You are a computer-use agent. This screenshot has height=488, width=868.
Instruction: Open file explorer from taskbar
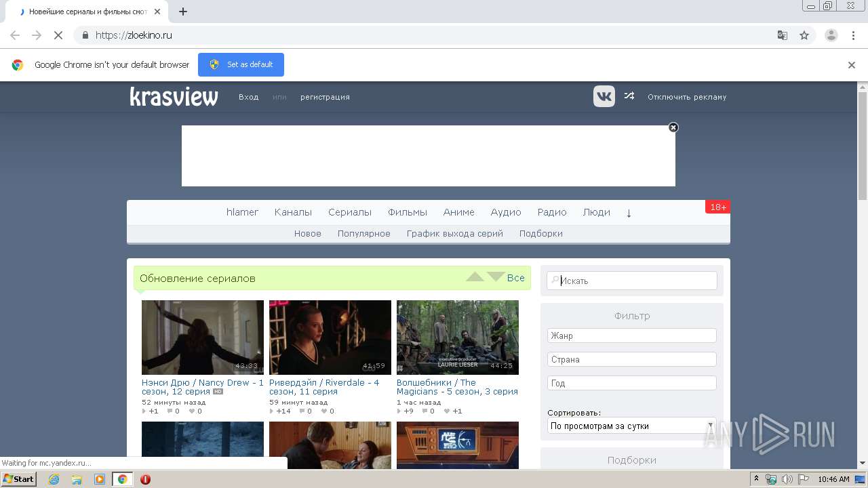coord(77,479)
